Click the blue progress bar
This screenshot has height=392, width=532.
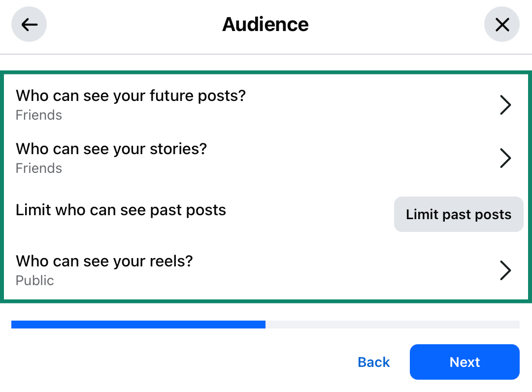(x=138, y=324)
